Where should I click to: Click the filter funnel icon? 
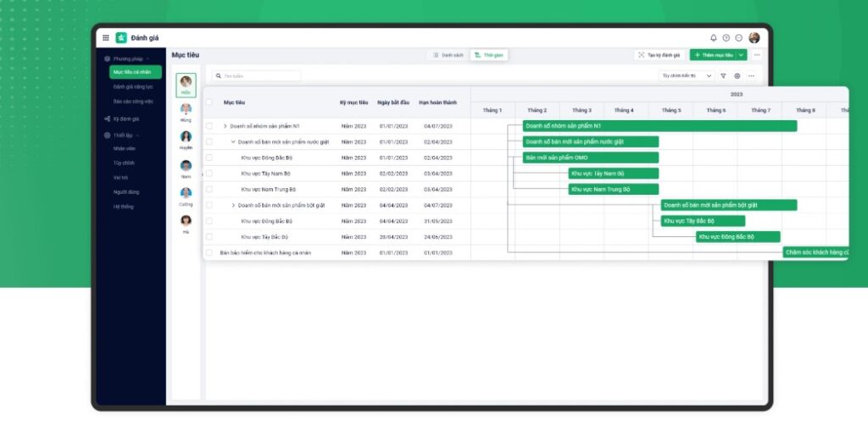(x=723, y=75)
